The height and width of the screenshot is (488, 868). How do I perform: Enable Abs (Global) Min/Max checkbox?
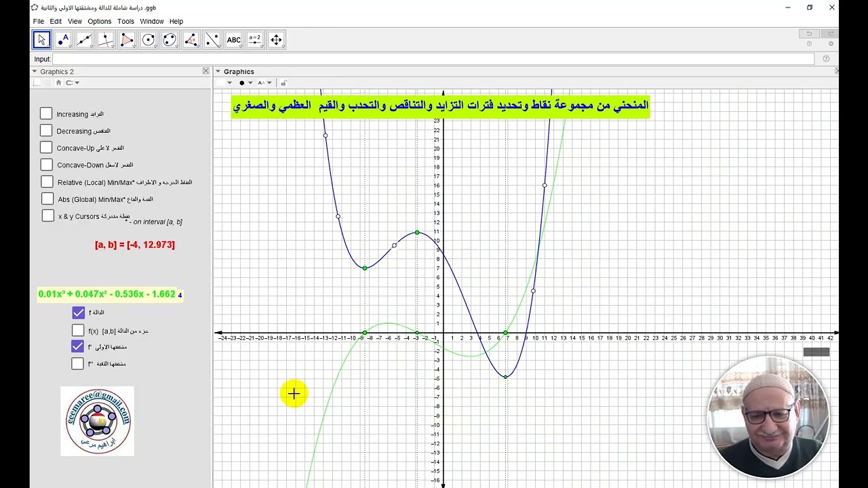tap(47, 199)
